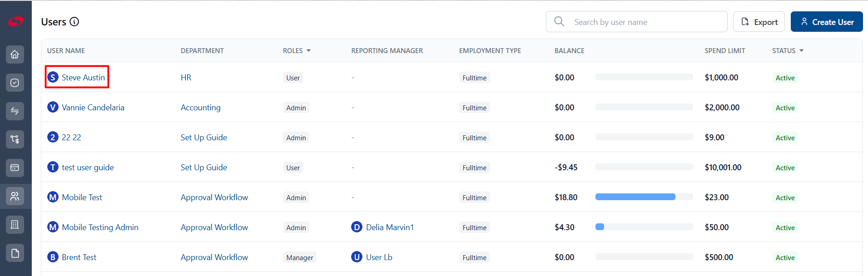Open the Users sidebar icon

(x=15, y=196)
